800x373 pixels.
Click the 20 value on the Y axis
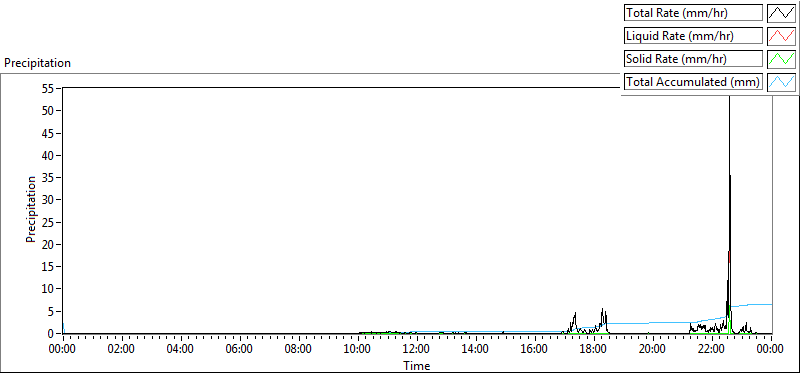point(49,244)
